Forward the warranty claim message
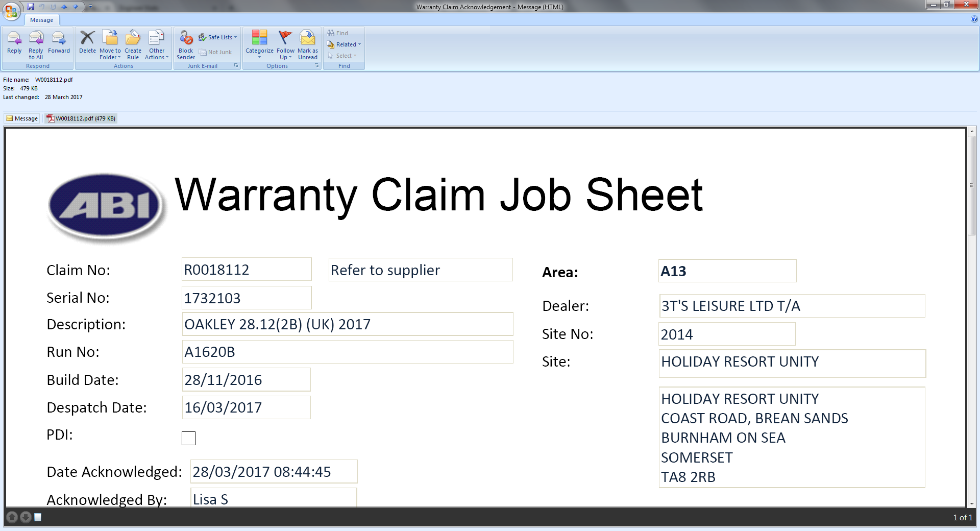 tap(59, 43)
